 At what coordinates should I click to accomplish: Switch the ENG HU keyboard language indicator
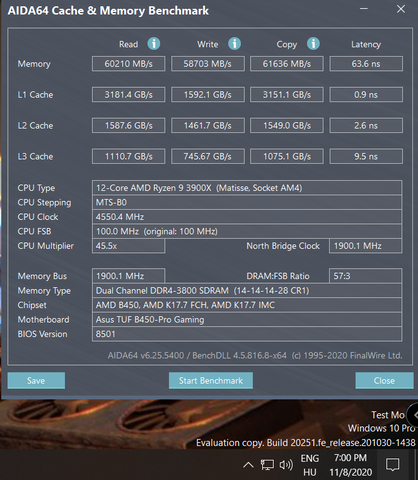point(310,465)
